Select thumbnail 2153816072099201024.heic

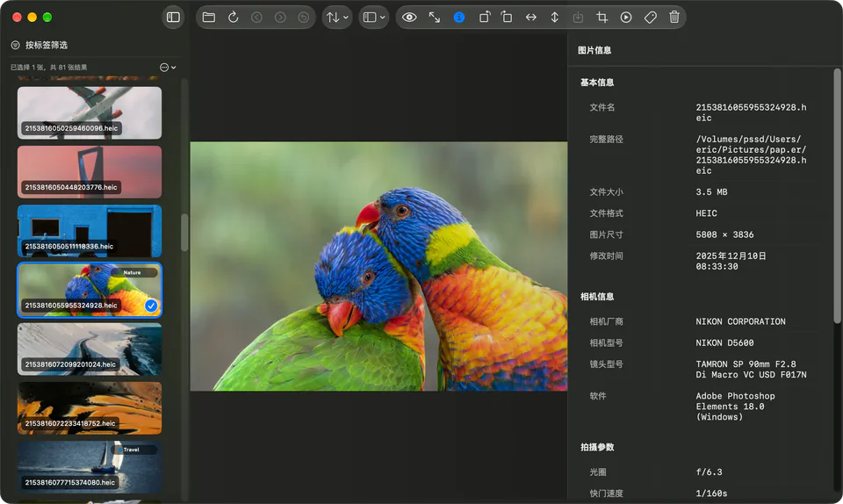(x=90, y=349)
